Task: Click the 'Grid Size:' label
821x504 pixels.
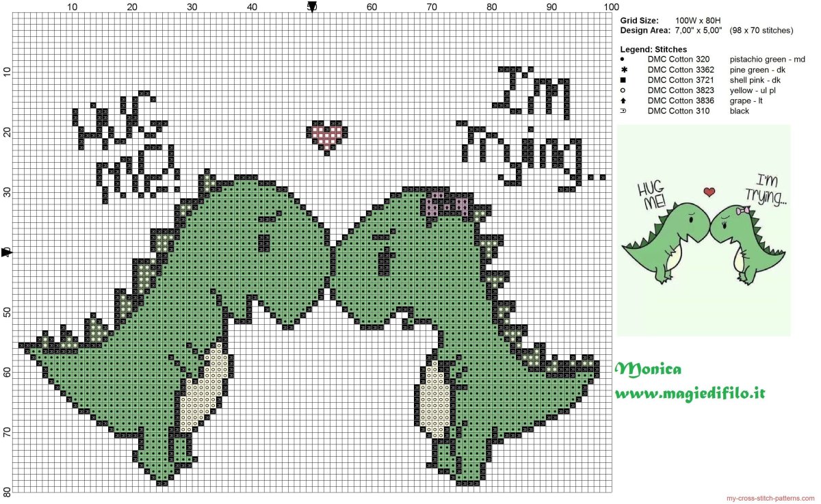Action: coord(640,21)
